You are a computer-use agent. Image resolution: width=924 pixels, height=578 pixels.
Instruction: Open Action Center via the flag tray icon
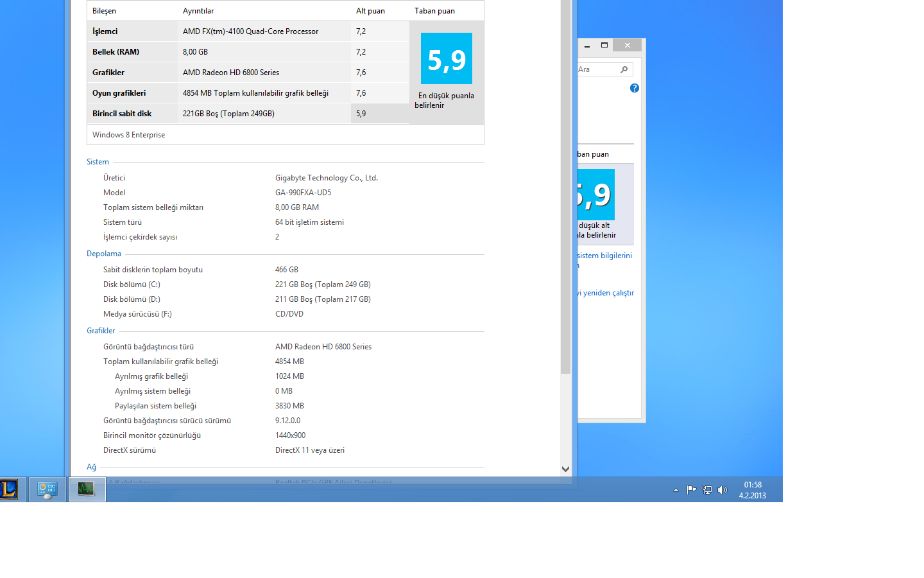point(691,489)
